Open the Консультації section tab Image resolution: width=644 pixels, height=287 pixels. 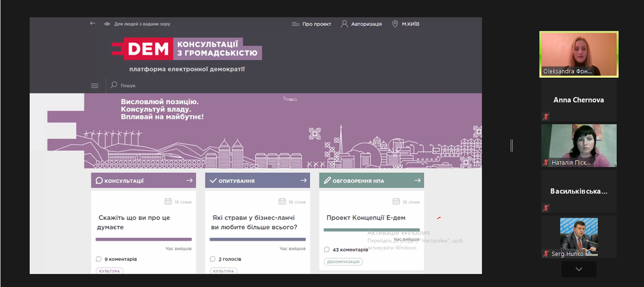click(137, 180)
